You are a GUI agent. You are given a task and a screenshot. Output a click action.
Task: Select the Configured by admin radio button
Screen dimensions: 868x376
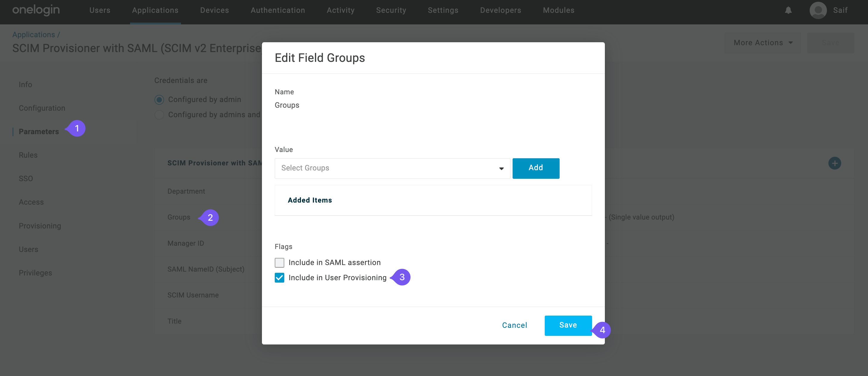pos(159,100)
